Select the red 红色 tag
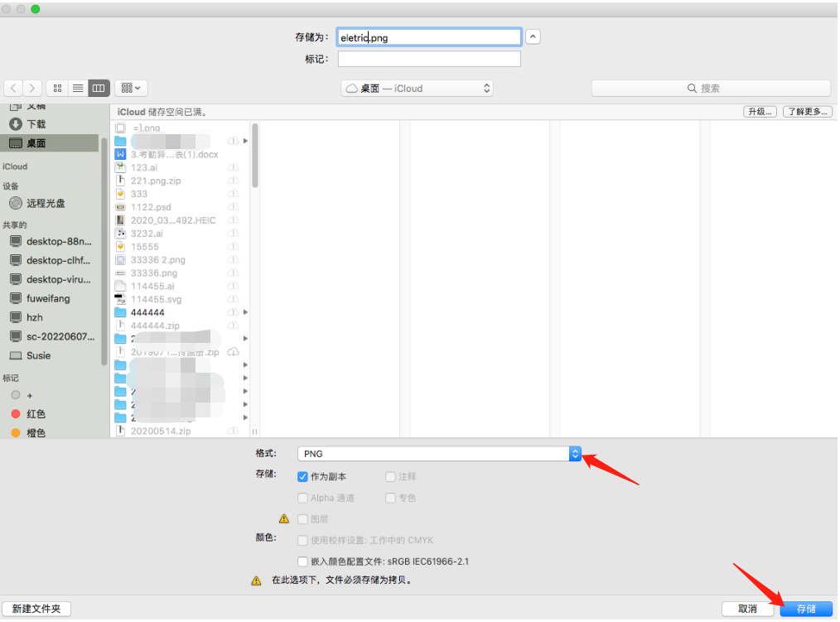The image size is (840, 622). pos(36,414)
